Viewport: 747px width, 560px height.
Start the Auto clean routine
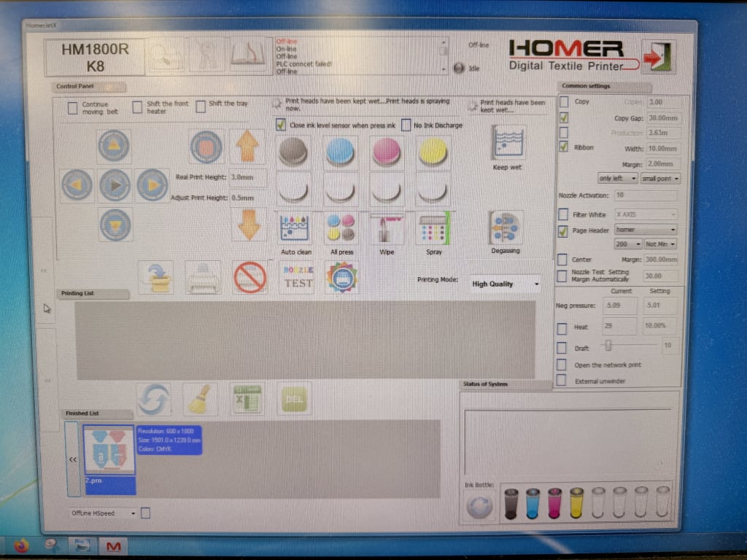click(x=295, y=229)
